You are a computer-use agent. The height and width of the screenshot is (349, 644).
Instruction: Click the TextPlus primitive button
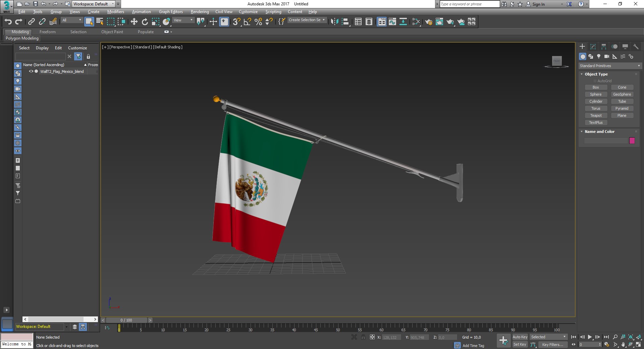point(596,122)
